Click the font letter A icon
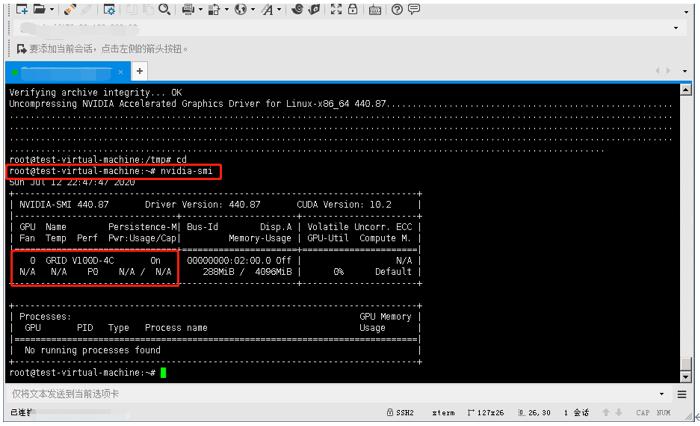700x426 pixels. tap(267, 9)
